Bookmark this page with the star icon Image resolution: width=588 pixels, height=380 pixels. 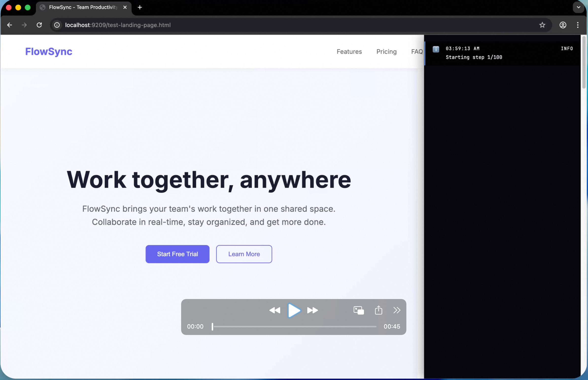point(542,25)
